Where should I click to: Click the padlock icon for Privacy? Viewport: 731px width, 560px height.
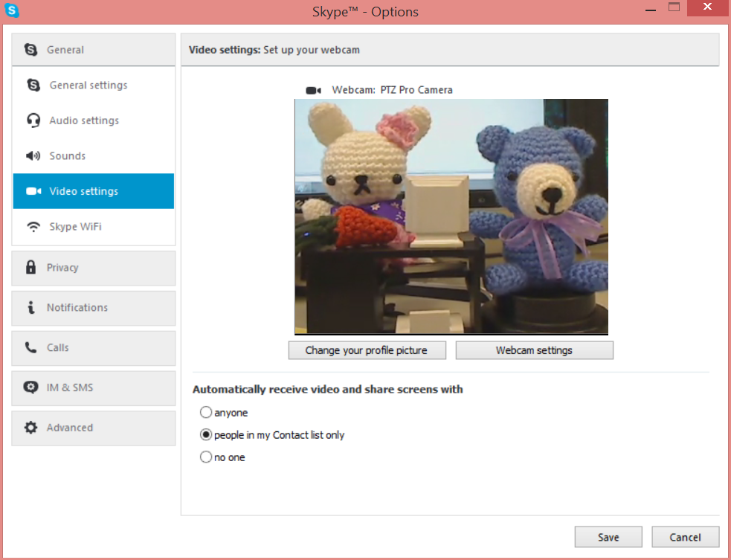(x=30, y=267)
